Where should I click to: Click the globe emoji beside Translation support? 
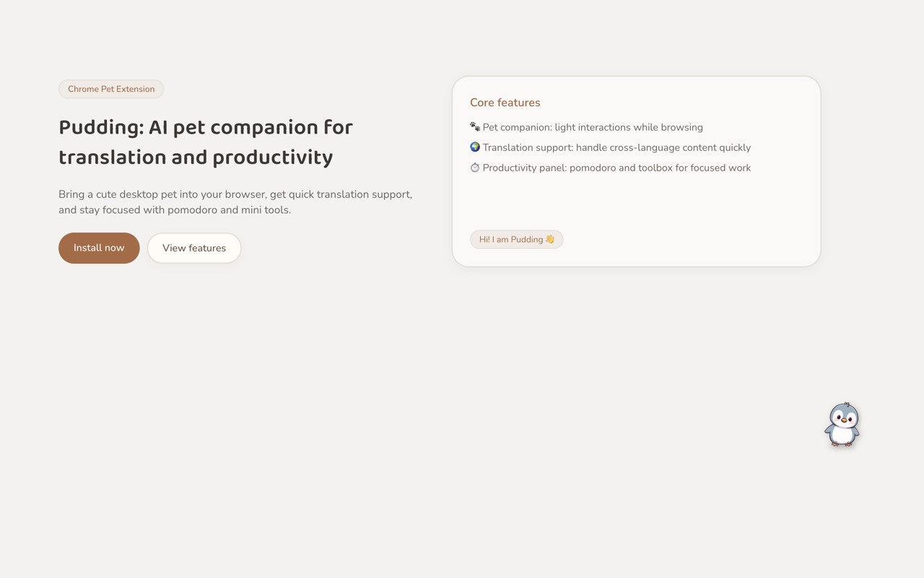point(475,147)
